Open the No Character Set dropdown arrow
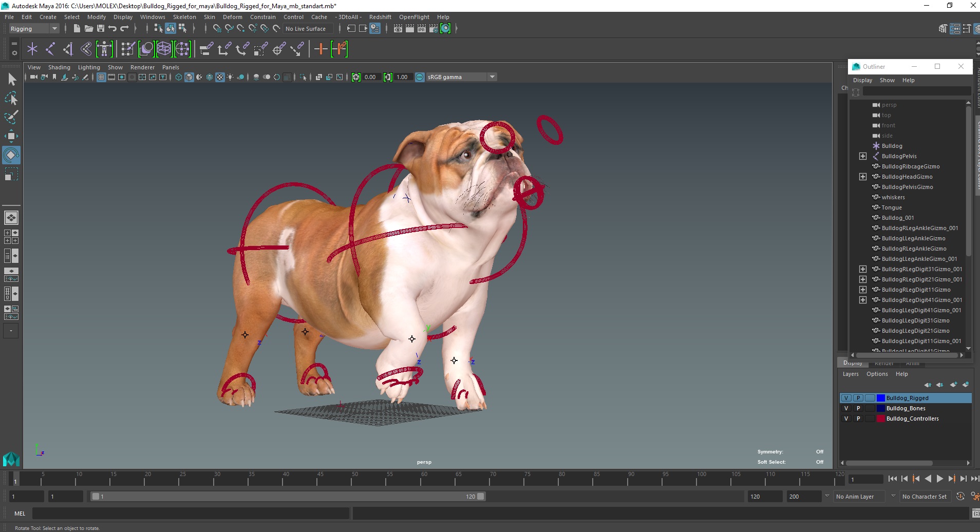 tap(893, 496)
